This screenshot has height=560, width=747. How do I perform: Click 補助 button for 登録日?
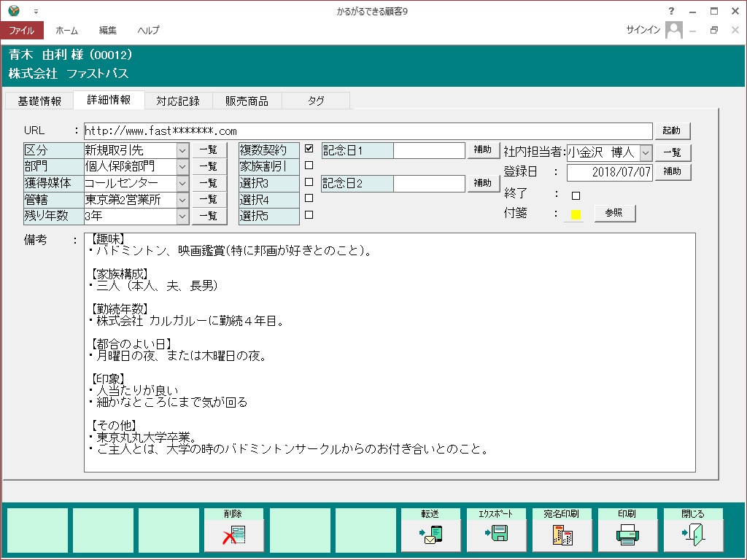673,171
